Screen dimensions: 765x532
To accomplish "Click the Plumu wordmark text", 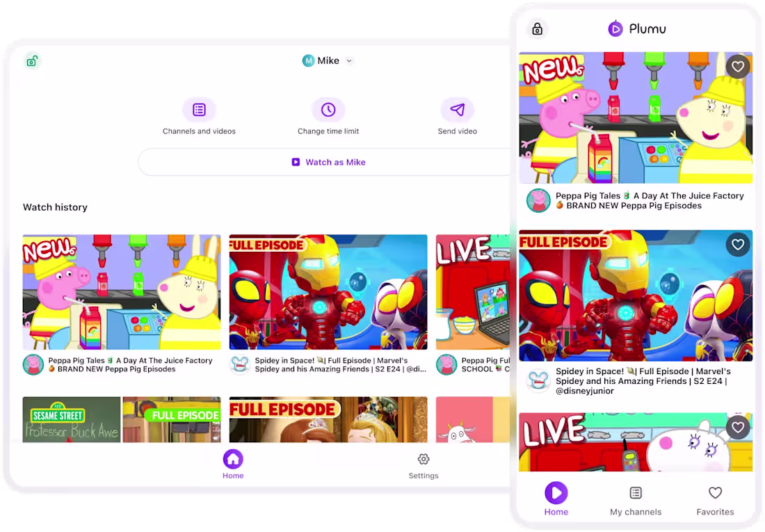I will coord(647,29).
